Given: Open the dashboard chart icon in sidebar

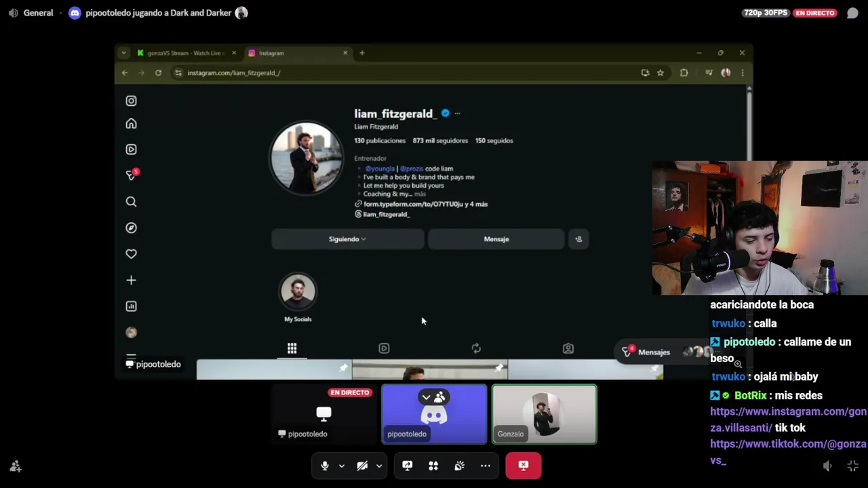Looking at the screenshot, I should pos(131,306).
